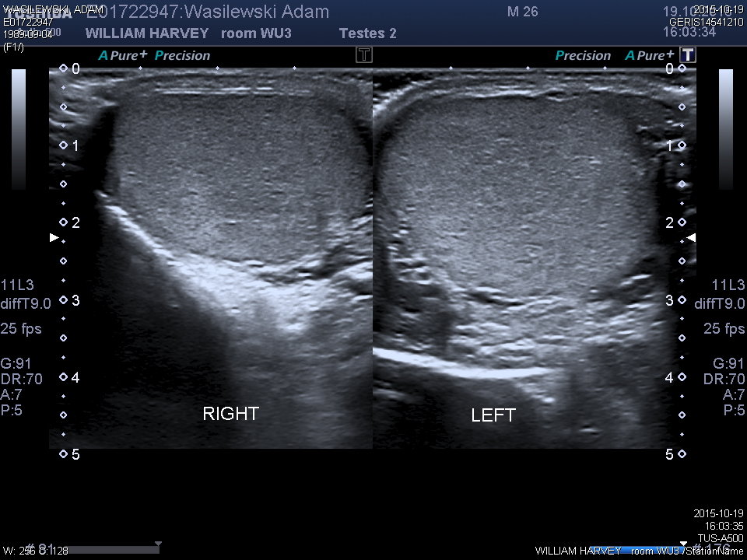The image size is (747, 560).
Task: Click the blue progress bar at the bottom right
Action: 636,550
